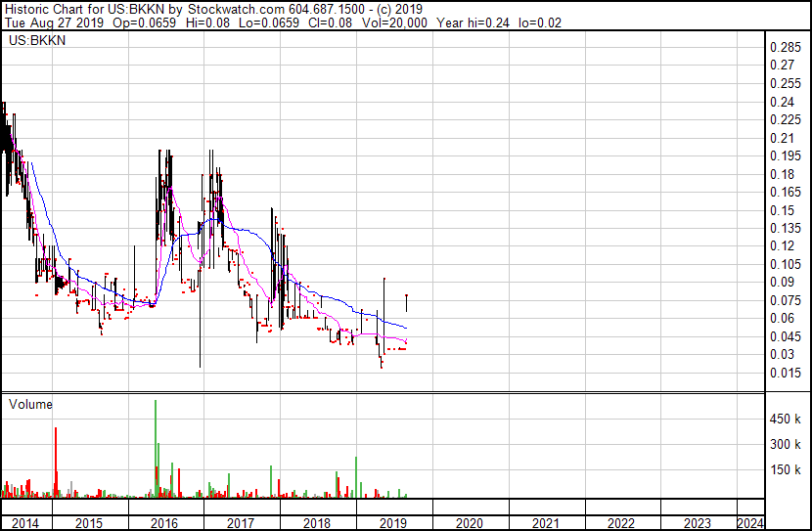Click the 2022 year label

[x=621, y=523]
